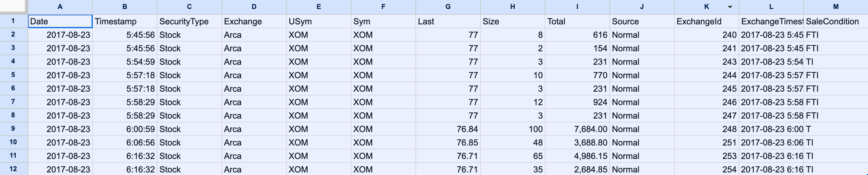The height and width of the screenshot is (175, 868).
Task: Click the SaleCondition header cell
Action: 836,21
